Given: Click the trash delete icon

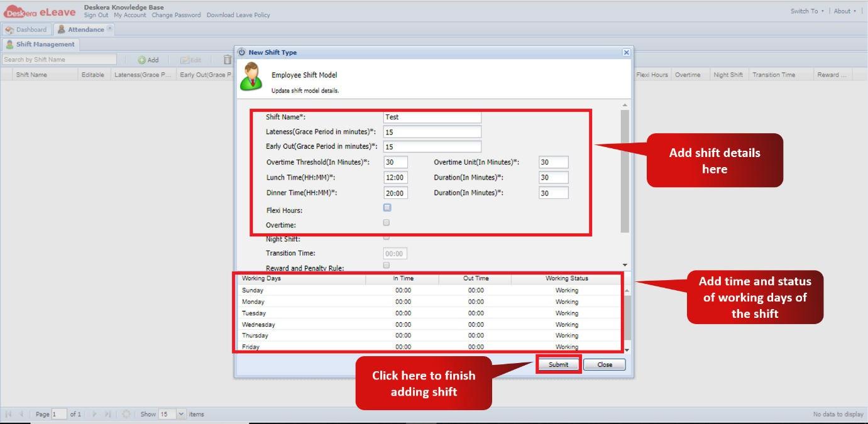Looking at the screenshot, I should [227, 59].
